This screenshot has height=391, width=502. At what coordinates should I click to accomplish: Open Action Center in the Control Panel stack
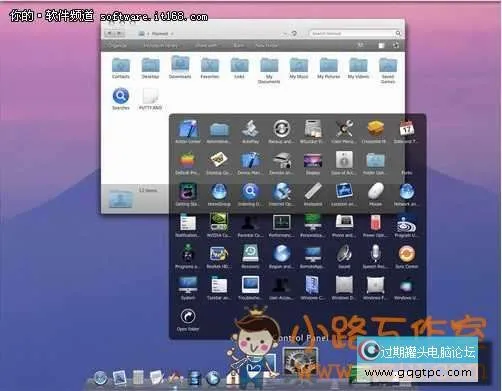point(188,131)
